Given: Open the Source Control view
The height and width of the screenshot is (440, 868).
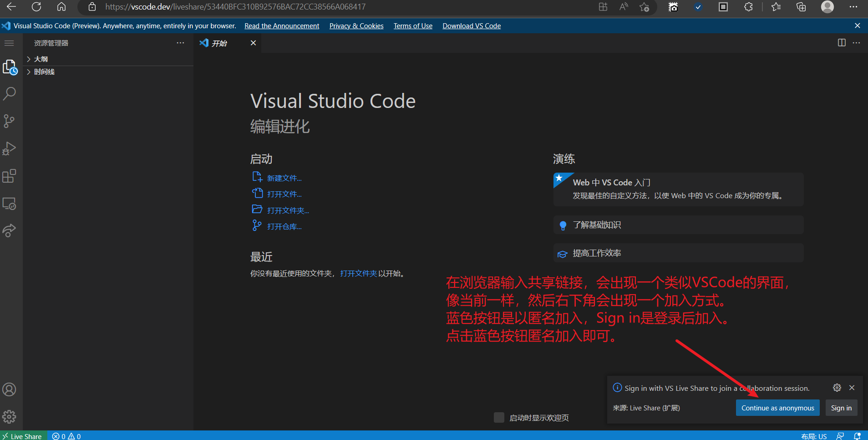Looking at the screenshot, I should (10, 121).
